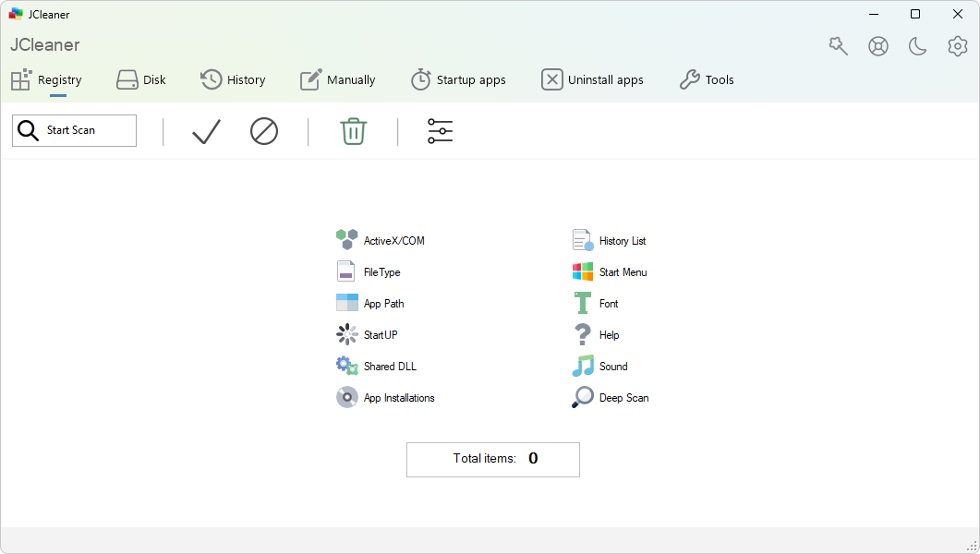Select the Help category label
Image resolution: width=980 pixels, height=554 pixels.
click(x=610, y=335)
